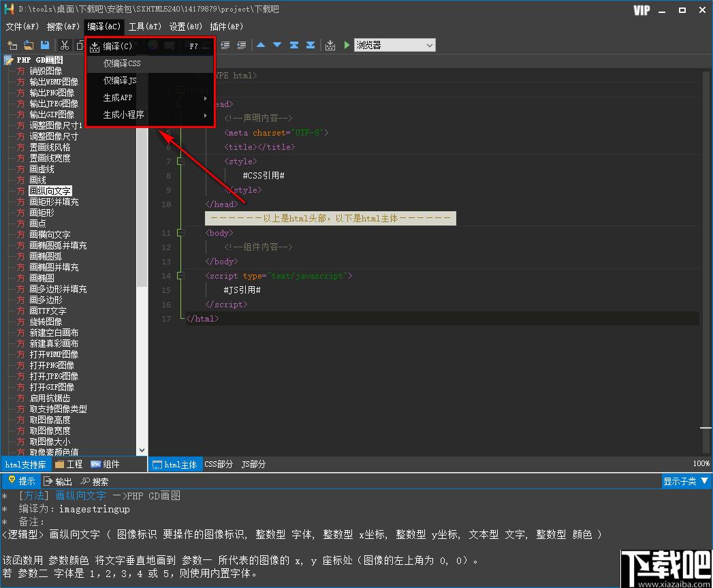Switch to the html主体 editor tab

(175, 465)
